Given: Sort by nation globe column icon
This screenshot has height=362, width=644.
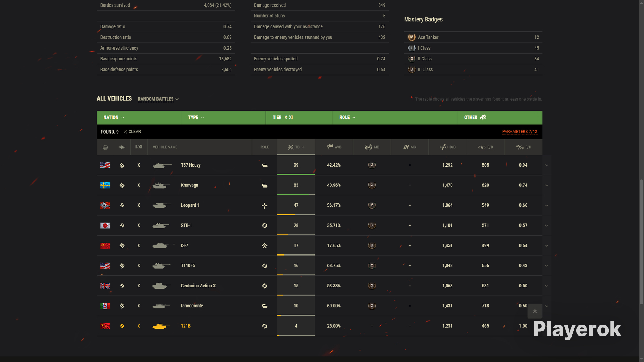Looking at the screenshot, I should 105,147.
